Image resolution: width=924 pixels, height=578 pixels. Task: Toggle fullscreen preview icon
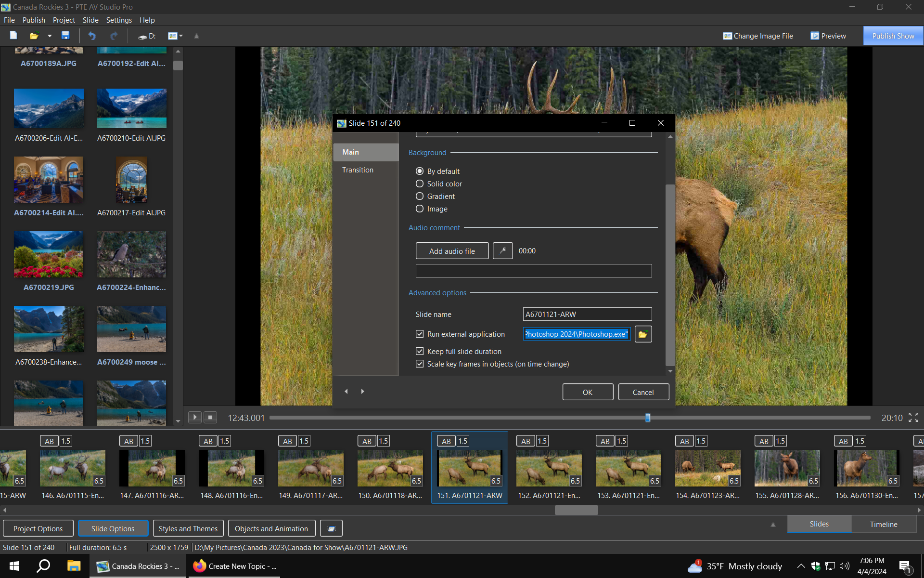[913, 418]
